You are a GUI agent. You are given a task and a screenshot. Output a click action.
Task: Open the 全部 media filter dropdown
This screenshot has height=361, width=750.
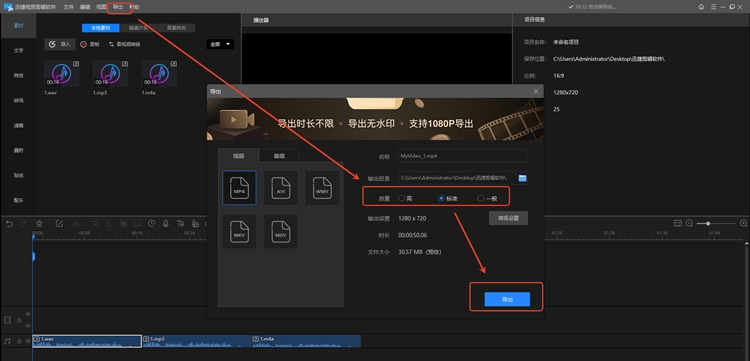[220, 44]
